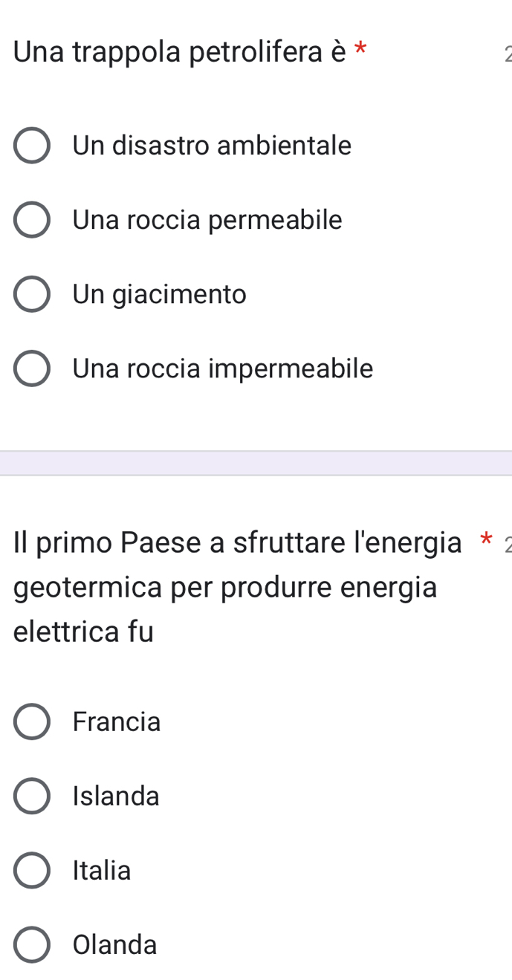This screenshot has width=512, height=980.
Task: Tap the "Un giacimento" answer text
Action: click(x=159, y=294)
